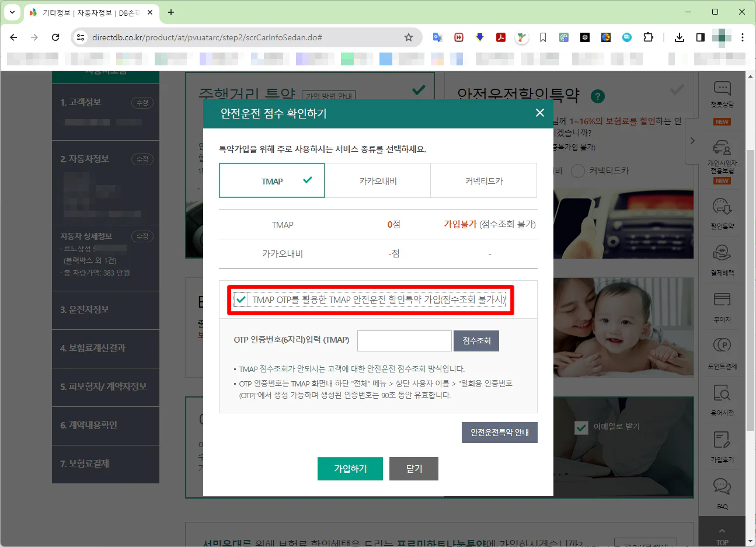Image resolution: width=756 pixels, height=547 pixels.
Task: Open site information icon in address bar
Action: [x=80, y=37]
